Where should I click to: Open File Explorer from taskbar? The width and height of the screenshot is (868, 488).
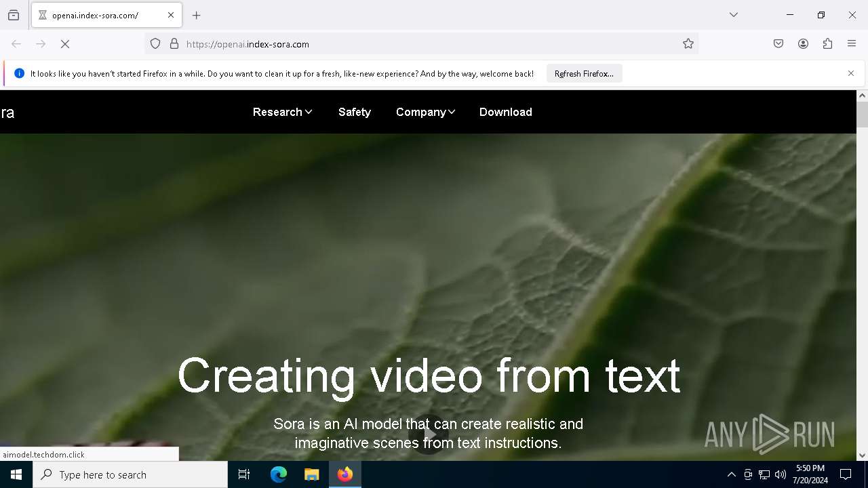pyautogui.click(x=312, y=474)
